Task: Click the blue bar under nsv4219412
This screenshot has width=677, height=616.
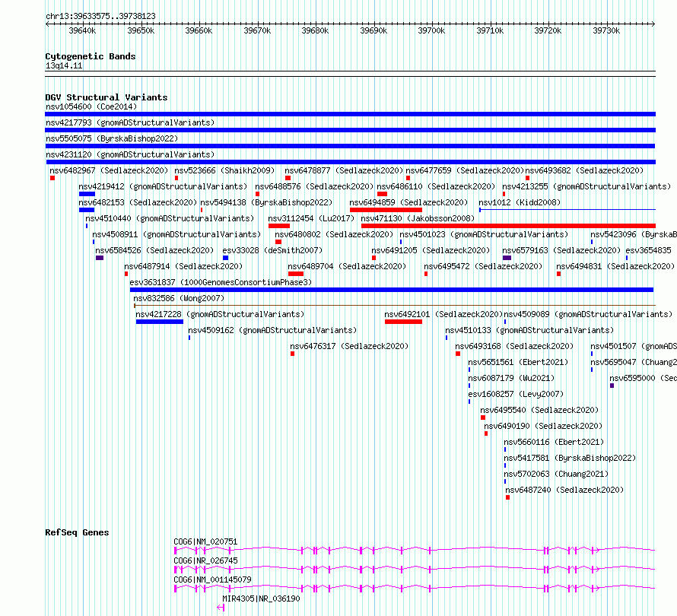Action: coord(87,194)
